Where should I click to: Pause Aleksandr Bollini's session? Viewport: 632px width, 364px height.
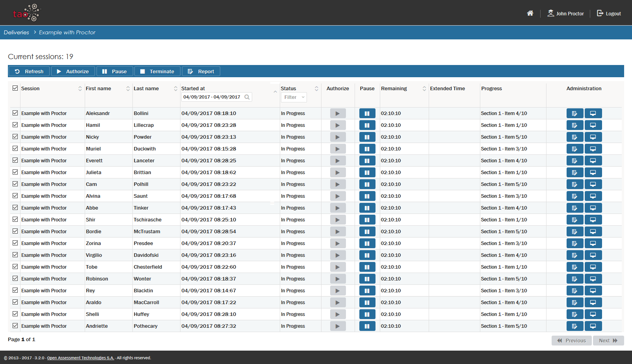tap(367, 113)
